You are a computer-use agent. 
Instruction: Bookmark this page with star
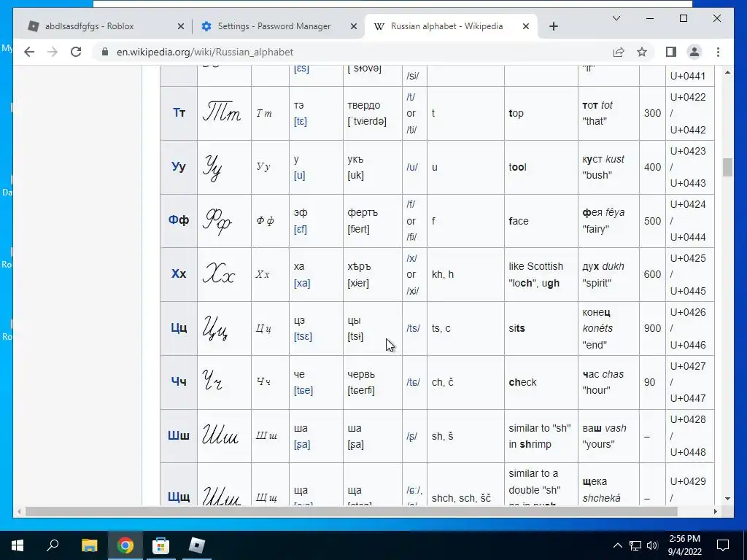pyautogui.click(x=642, y=52)
